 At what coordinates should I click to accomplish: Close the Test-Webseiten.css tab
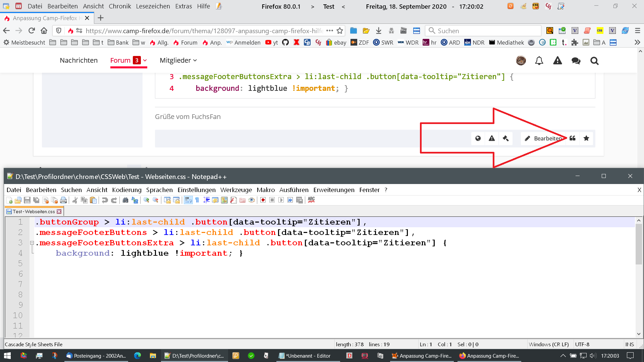click(59, 212)
